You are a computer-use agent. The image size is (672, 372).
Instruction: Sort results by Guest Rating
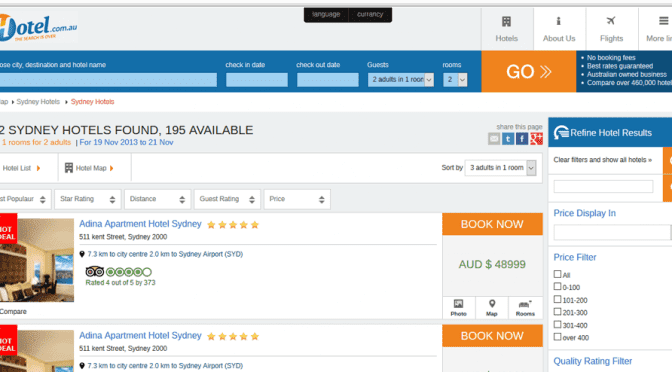click(227, 199)
